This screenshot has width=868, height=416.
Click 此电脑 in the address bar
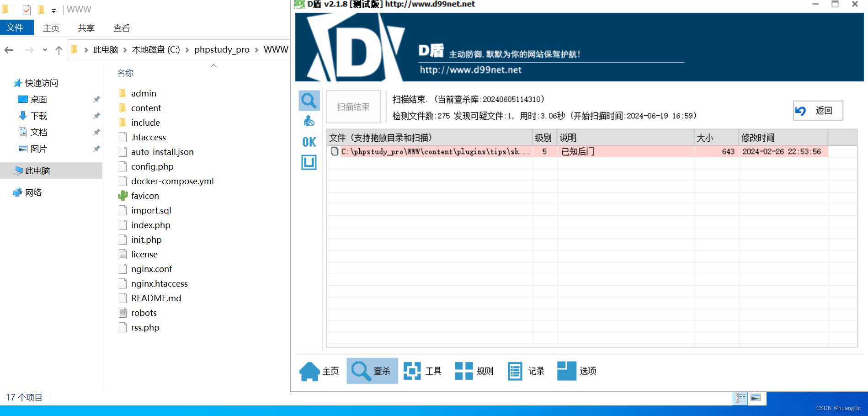tap(106, 50)
